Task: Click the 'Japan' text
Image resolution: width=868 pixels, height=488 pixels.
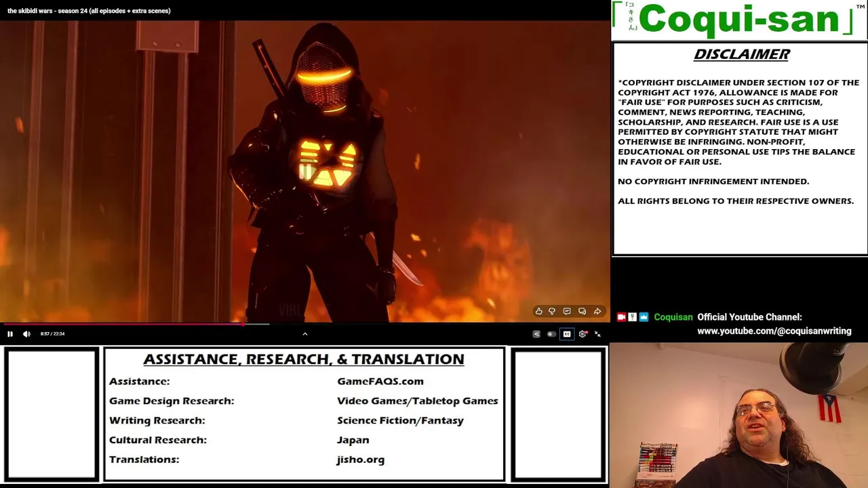Action: pos(353,440)
